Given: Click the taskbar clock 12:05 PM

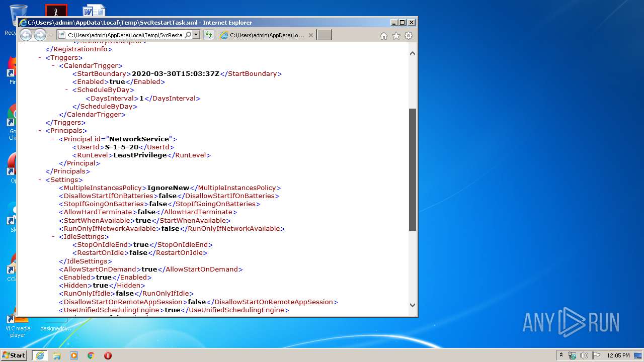Looking at the screenshot, I should pyautogui.click(x=618, y=355).
